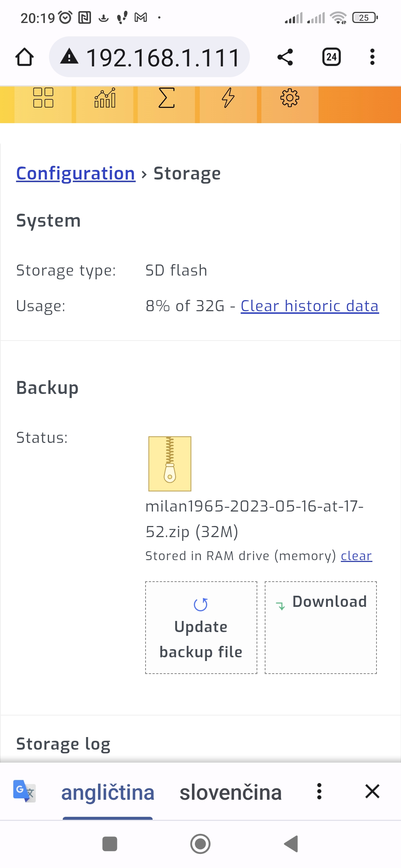Viewport: 401px width, 868px height.
Task: Close the Google Translate bar
Action: tap(372, 792)
